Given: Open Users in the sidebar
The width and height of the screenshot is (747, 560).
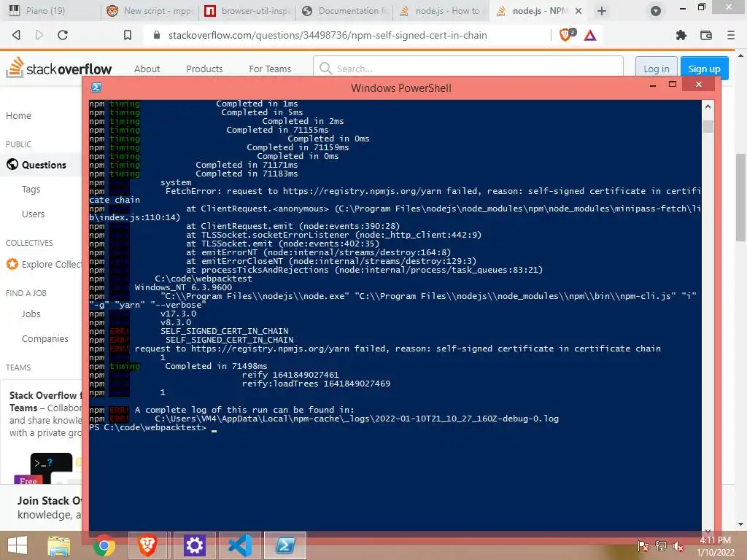Looking at the screenshot, I should [x=34, y=214].
